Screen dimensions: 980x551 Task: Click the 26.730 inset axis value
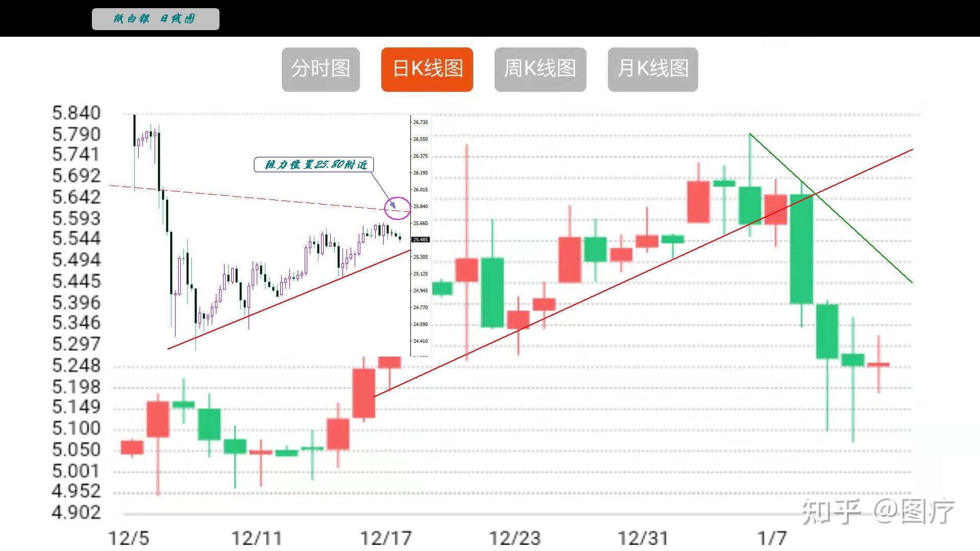(x=421, y=122)
